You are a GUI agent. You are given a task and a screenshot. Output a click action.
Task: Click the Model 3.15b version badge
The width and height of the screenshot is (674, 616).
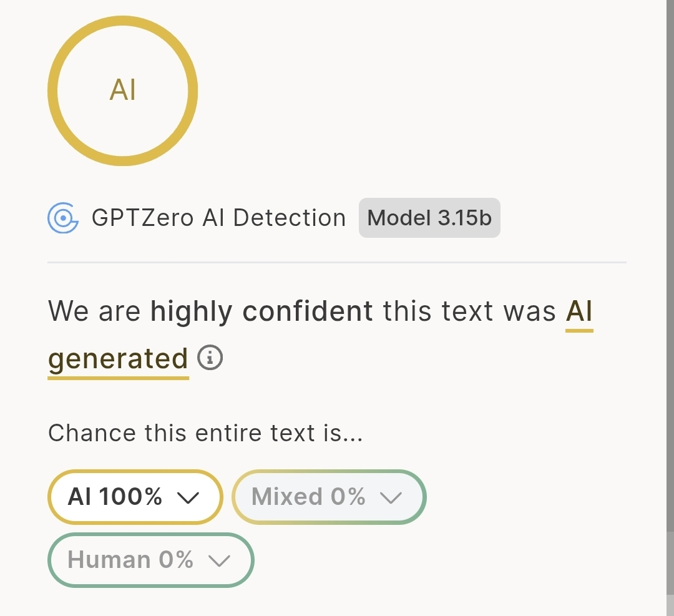(x=429, y=218)
